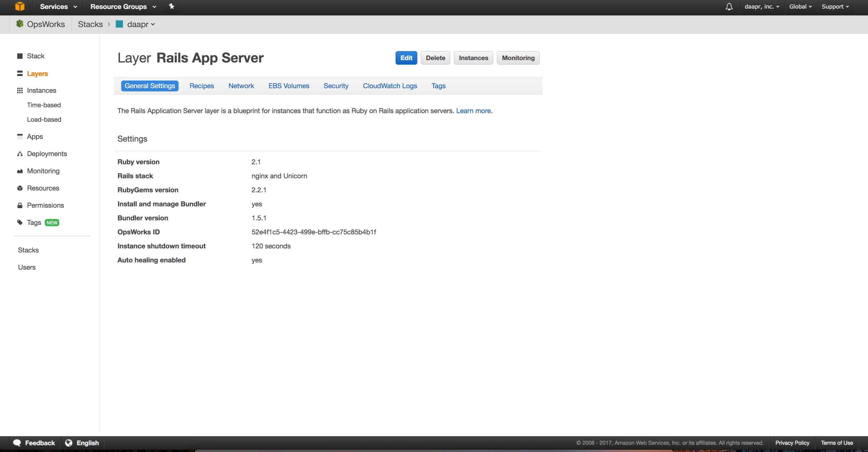
Task: Open the Global region dropdown
Action: tap(800, 7)
